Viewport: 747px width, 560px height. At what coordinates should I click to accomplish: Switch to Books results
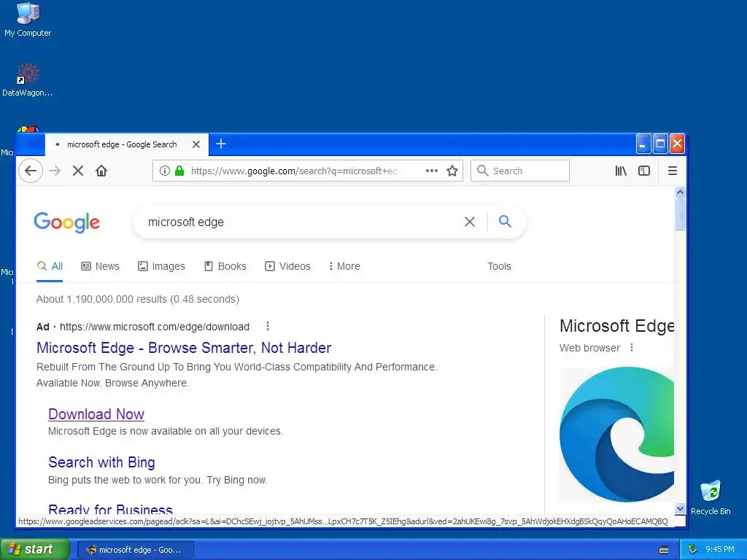pyautogui.click(x=225, y=266)
